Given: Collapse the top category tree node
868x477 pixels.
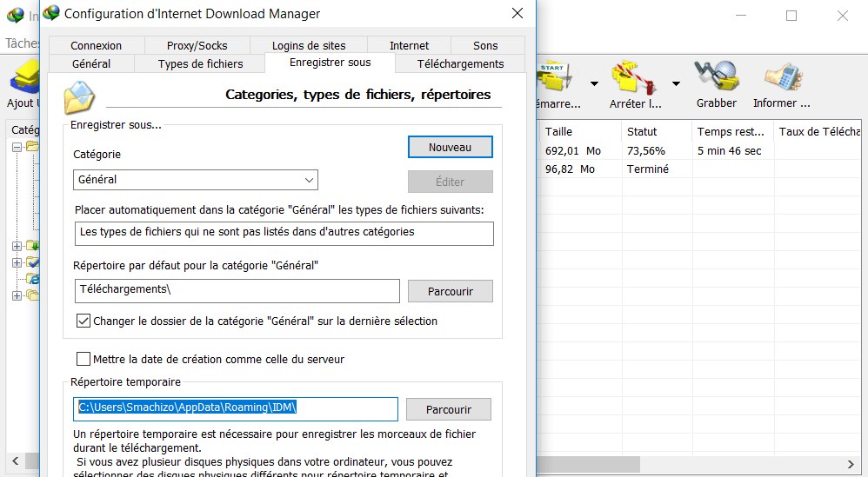Looking at the screenshot, I should click(x=17, y=147).
